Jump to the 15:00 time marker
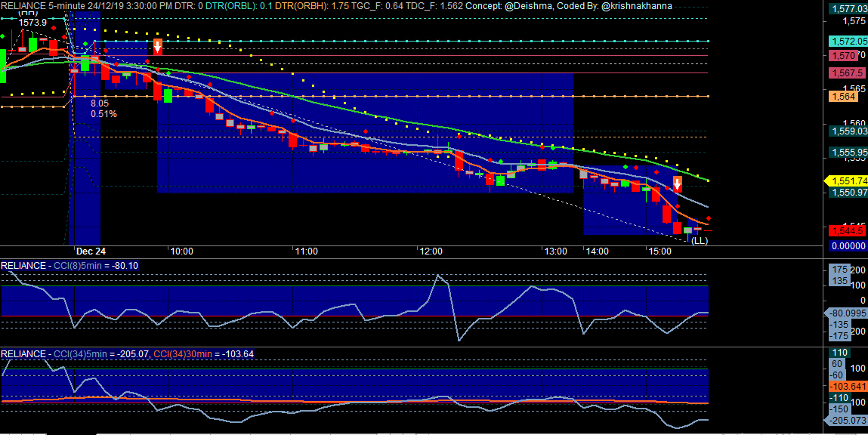This screenshot has width=868, height=435. (659, 251)
